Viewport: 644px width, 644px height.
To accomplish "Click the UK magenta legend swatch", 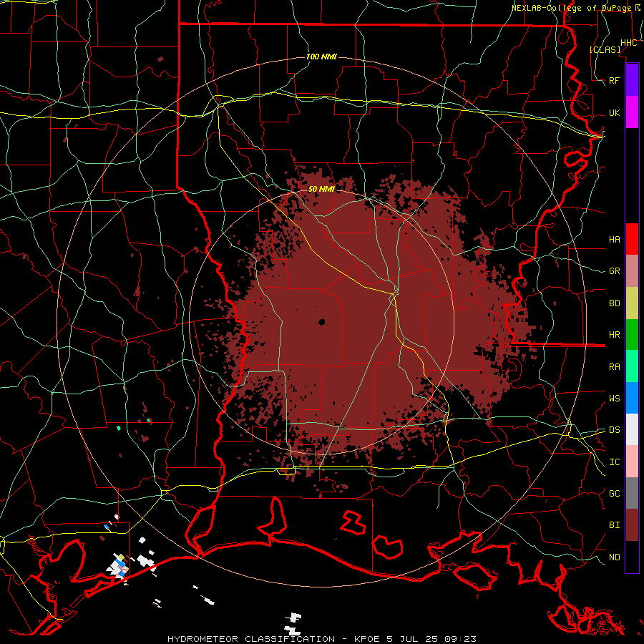I will (632, 112).
